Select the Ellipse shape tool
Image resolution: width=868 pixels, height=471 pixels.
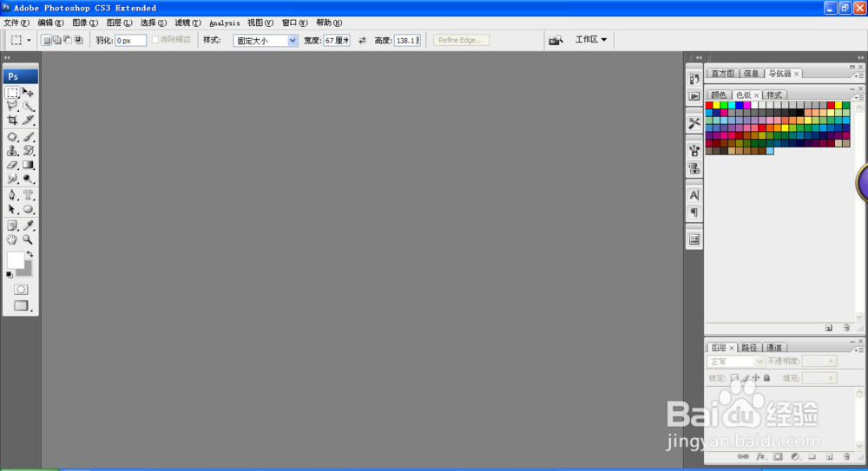pos(29,209)
